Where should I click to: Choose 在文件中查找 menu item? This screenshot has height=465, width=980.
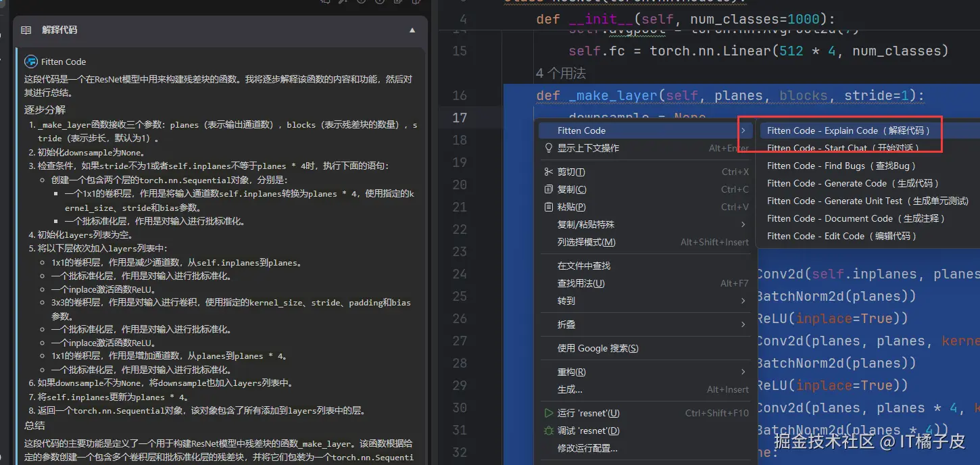pos(645,266)
